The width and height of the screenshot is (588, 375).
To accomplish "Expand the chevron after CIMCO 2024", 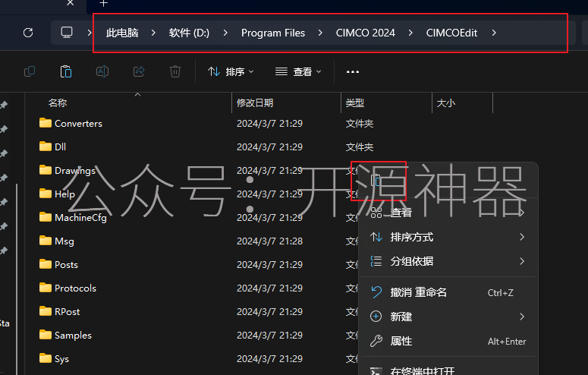I will point(410,33).
